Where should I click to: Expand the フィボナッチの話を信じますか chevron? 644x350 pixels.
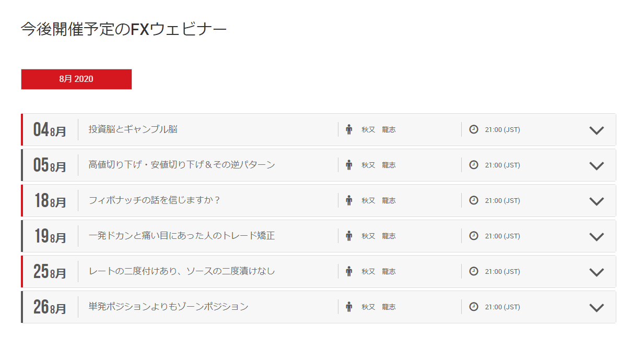pyautogui.click(x=596, y=201)
